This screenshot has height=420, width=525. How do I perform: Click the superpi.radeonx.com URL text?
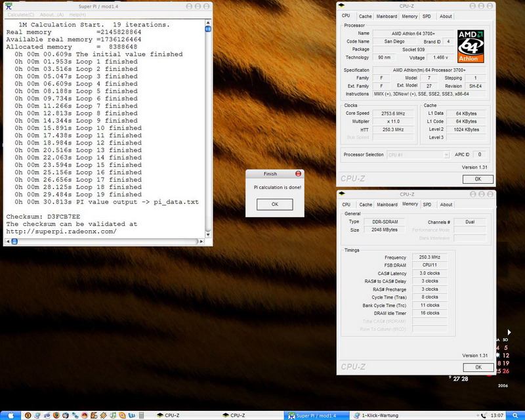pos(61,231)
